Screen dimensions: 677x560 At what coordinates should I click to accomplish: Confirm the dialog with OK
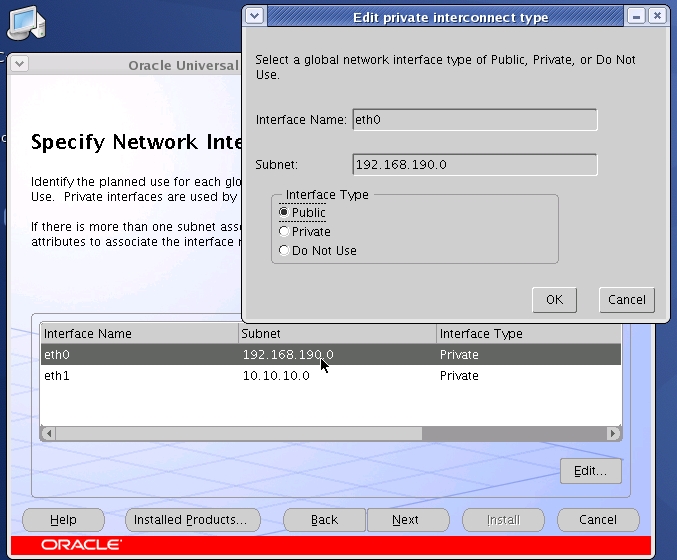(554, 300)
